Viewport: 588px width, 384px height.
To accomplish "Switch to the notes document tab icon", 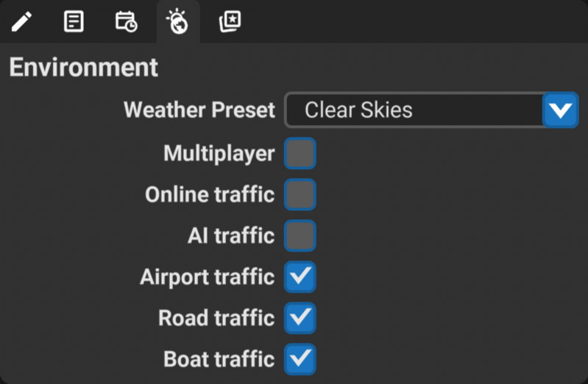I will pos(74,21).
